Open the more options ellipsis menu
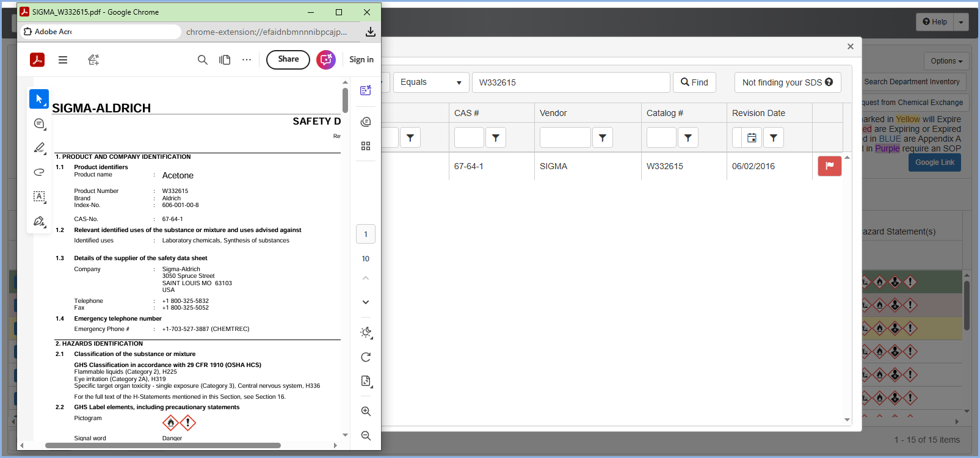This screenshot has width=980, height=458. (x=247, y=60)
